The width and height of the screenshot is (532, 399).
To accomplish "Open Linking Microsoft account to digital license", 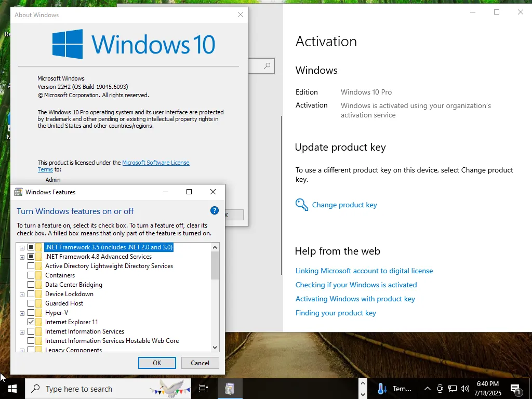I will coord(364,271).
